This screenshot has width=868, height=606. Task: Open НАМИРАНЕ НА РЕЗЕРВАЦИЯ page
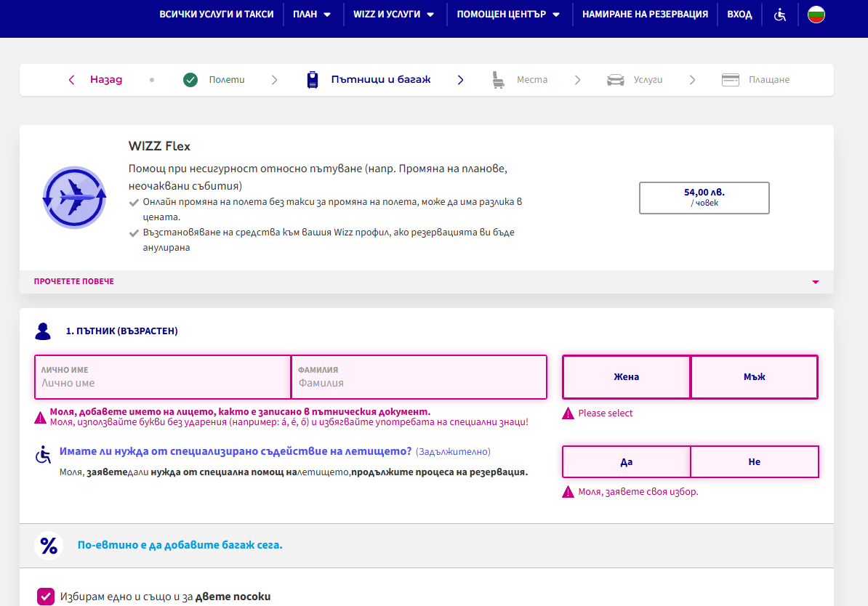click(645, 15)
